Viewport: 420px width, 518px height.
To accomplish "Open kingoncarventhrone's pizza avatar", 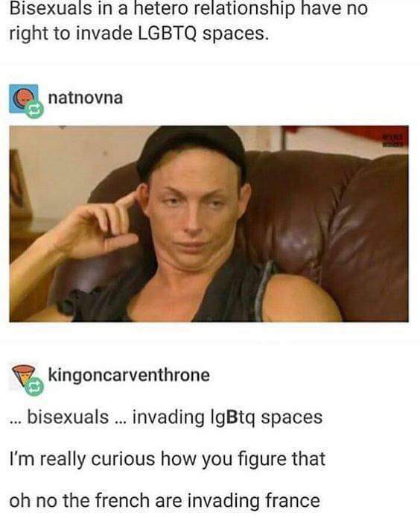I will click(23, 376).
